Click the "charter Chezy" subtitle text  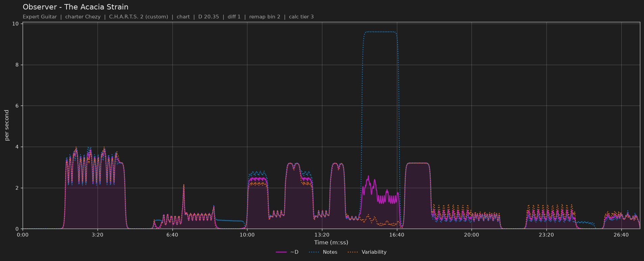coord(83,17)
